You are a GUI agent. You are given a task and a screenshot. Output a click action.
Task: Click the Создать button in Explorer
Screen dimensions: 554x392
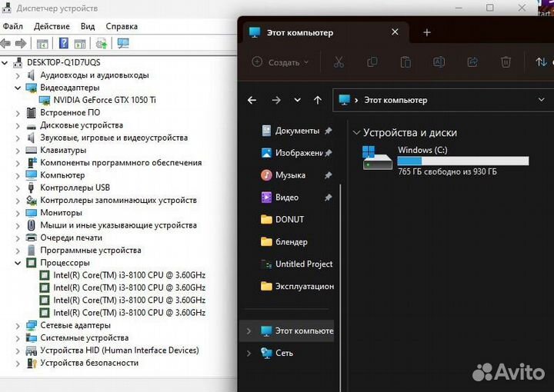pos(280,62)
